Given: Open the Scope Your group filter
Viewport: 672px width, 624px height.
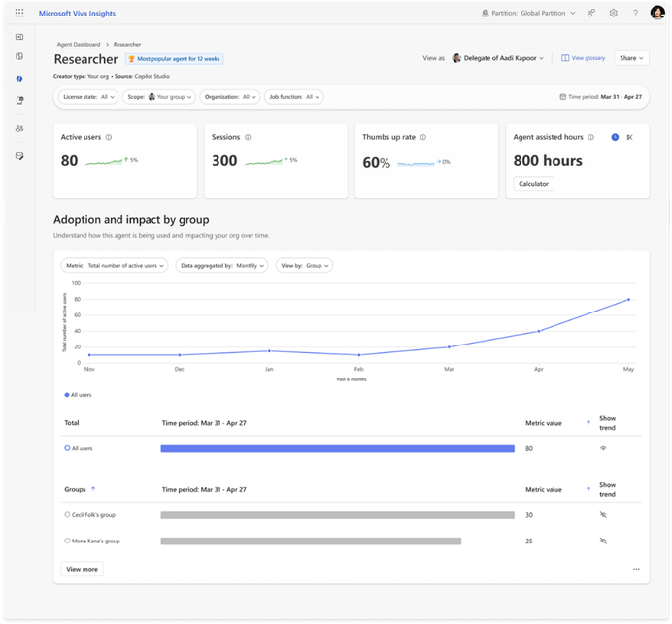Looking at the screenshot, I should pos(159,97).
